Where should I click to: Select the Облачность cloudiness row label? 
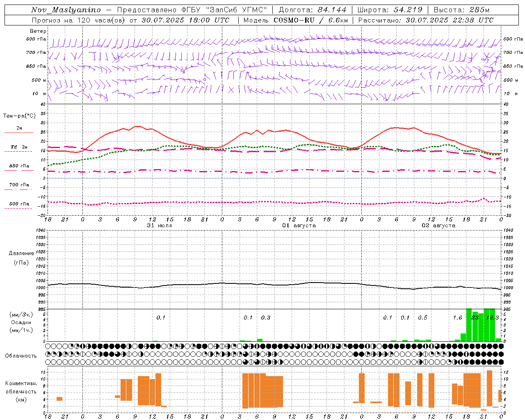coord(21,356)
